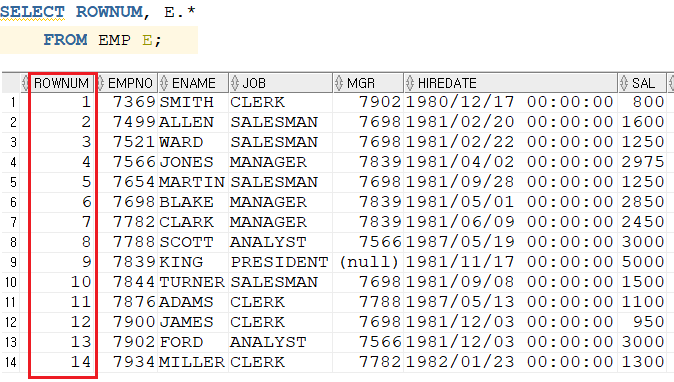Select the cell containing MARTIN
The image size is (674, 382).
pos(193,182)
